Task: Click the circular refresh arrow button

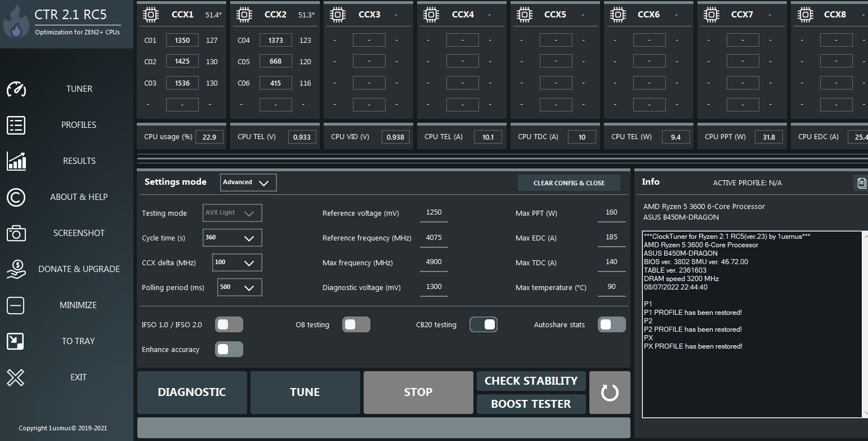Action: pyautogui.click(x=610, y=393)
